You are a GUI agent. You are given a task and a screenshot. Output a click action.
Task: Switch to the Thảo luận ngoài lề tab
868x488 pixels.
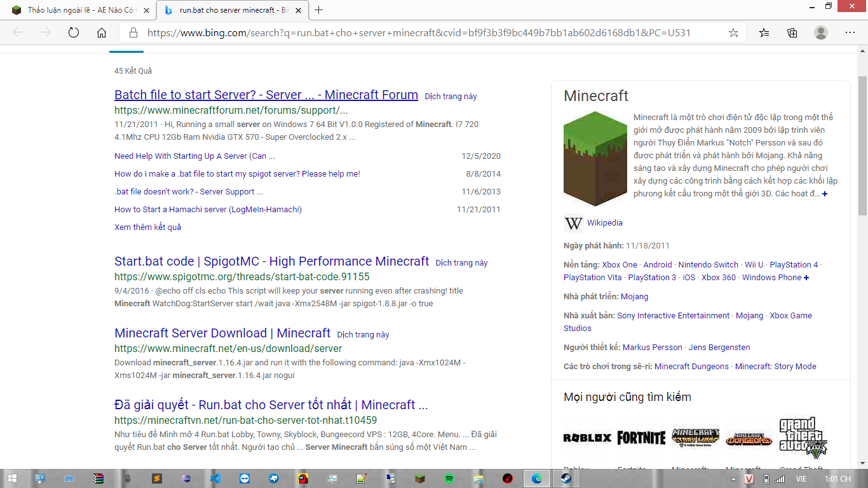coord(80,10)
